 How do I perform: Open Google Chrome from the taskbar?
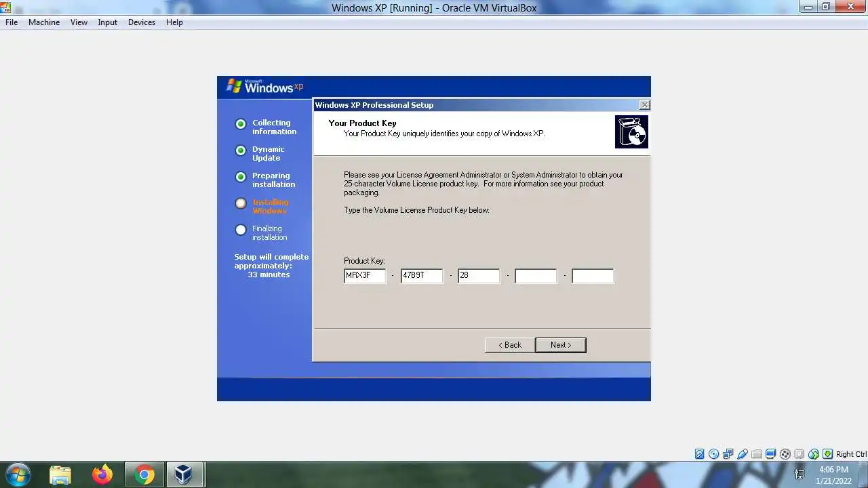tap(144, 474)
